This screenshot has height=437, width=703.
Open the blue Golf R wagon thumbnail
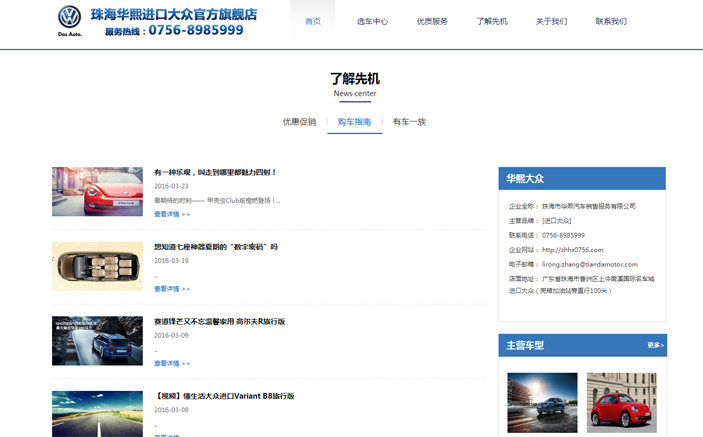[97, 341]
